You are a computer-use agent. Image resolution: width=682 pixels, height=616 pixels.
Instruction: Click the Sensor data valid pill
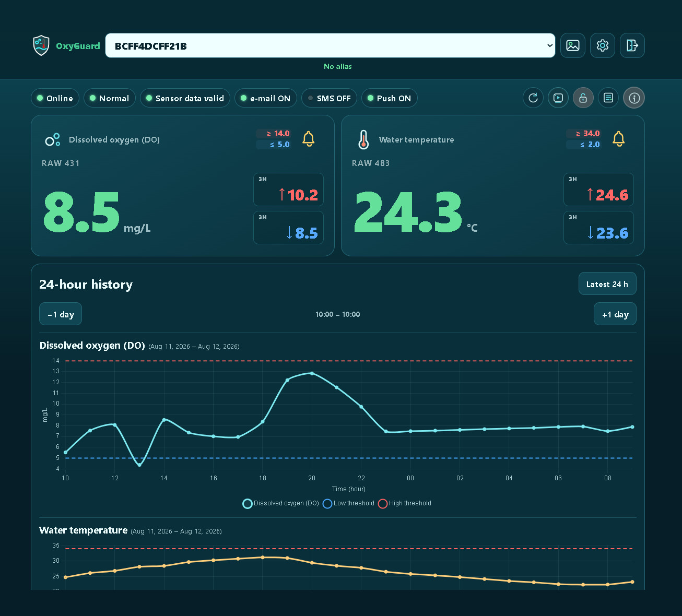[185, 98]
